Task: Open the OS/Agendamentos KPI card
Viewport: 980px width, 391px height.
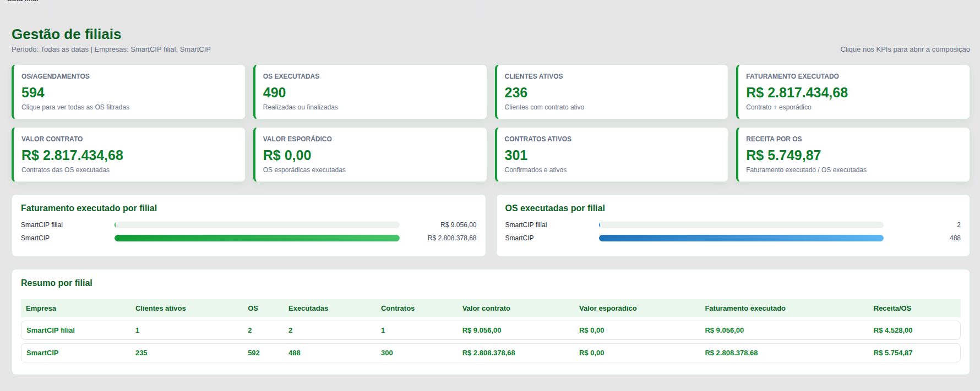Action: (128, 92)
